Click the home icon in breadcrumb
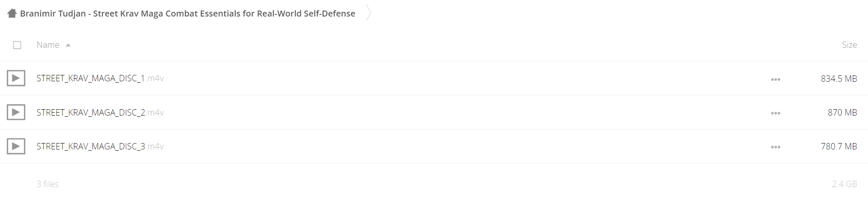The height and width of the screenshot is (215, 868). click(12, 13)
